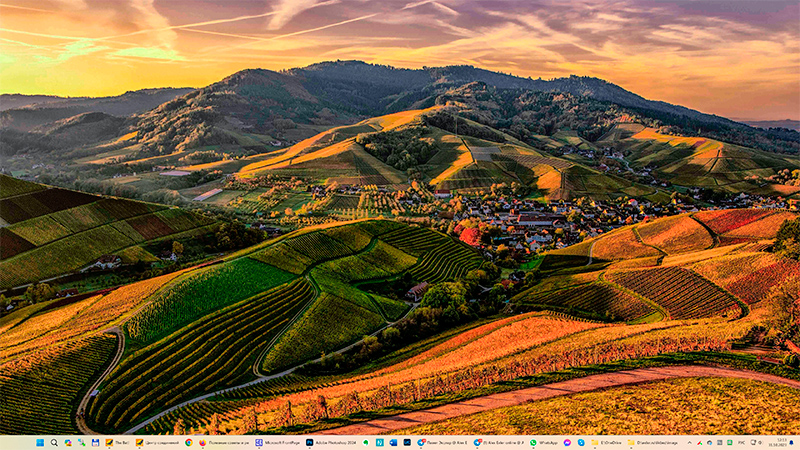Viewport: 800px width, 450px height.
Task: Click the taskbar Search magnifier
Action: click(x=54, y=442)
